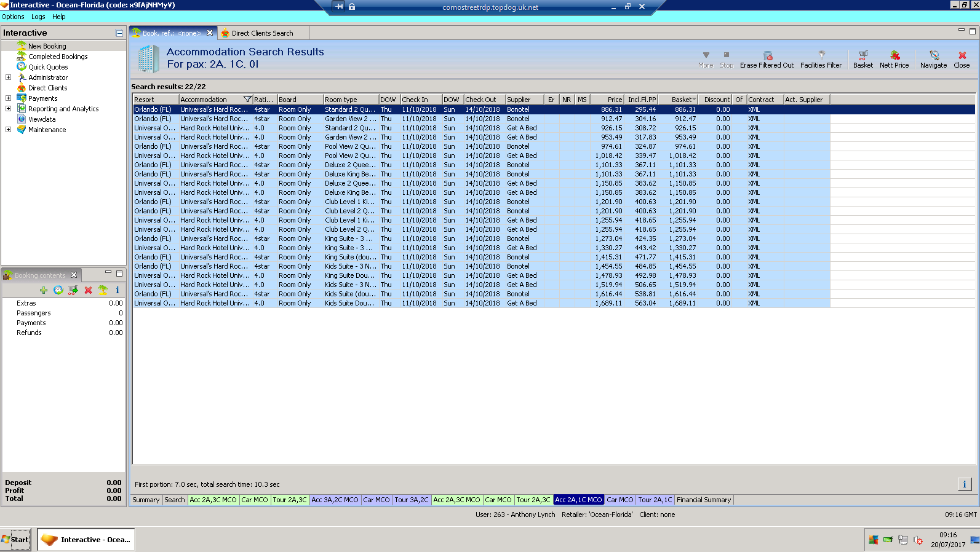Open the Logs menu
The image size is (980, 552).
pos(38,17)
